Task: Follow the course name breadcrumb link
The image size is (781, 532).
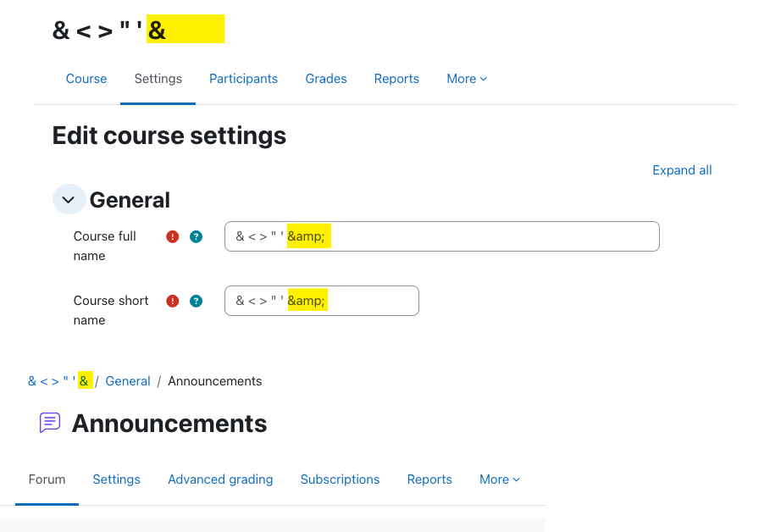Action: (58, 381)
